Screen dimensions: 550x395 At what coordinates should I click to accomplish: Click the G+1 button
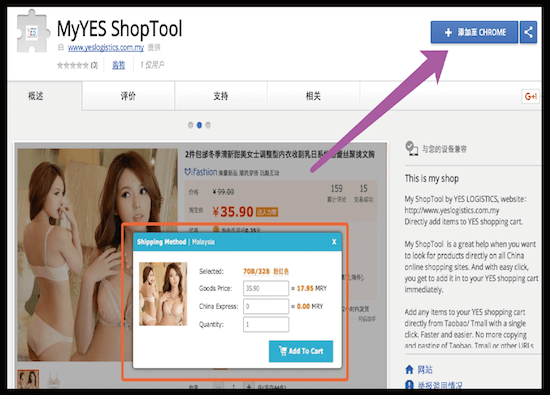[530, 96]
